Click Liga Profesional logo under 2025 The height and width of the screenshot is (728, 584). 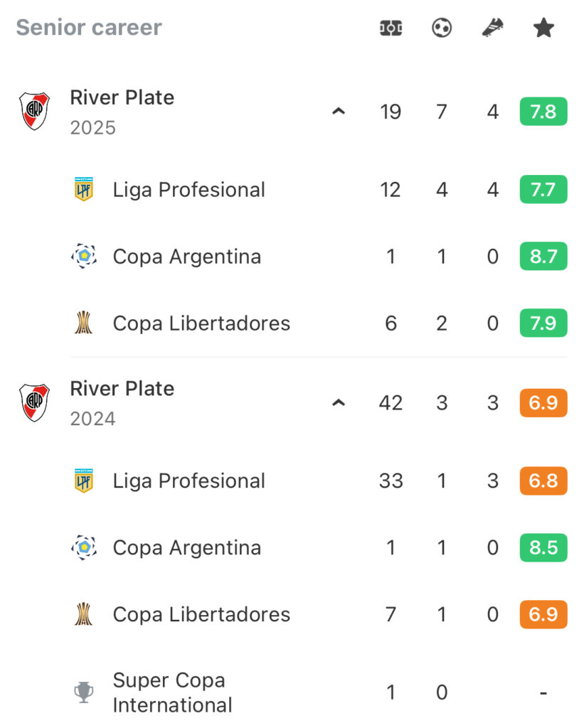pyautogui.click(x=84, y=189)
